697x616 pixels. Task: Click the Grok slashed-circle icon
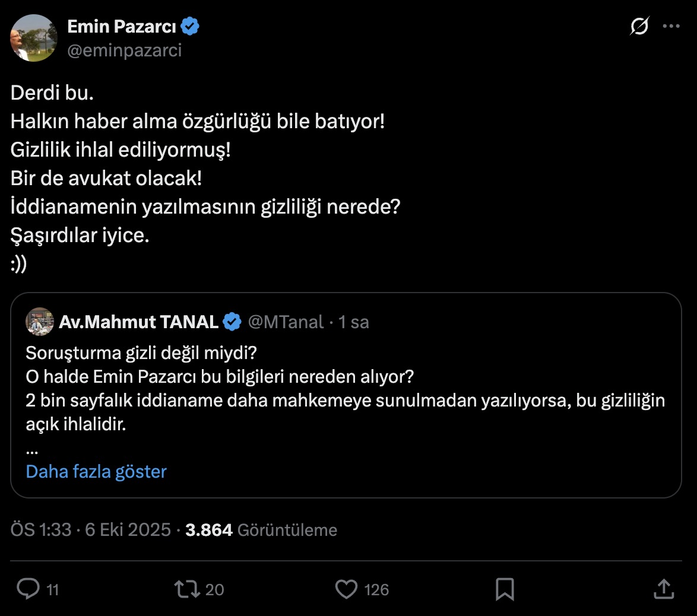639,27
